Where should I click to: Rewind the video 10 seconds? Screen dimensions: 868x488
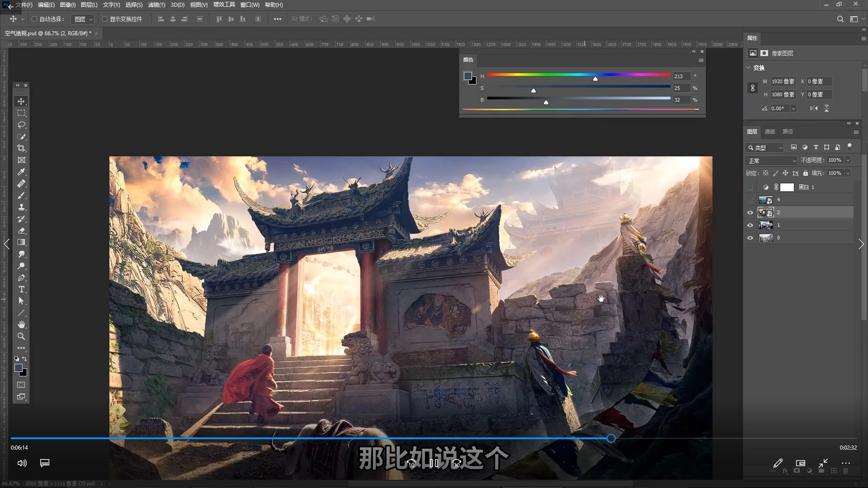point(411,463)
